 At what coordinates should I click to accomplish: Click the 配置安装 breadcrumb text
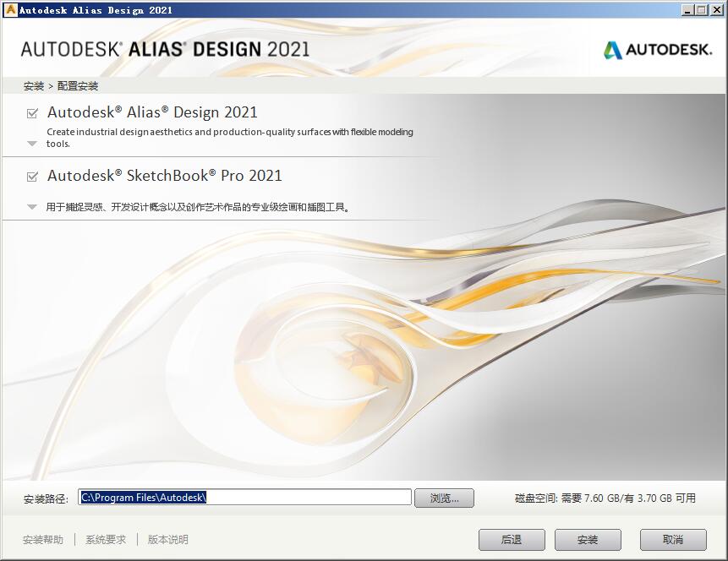[x=78, y=86]
